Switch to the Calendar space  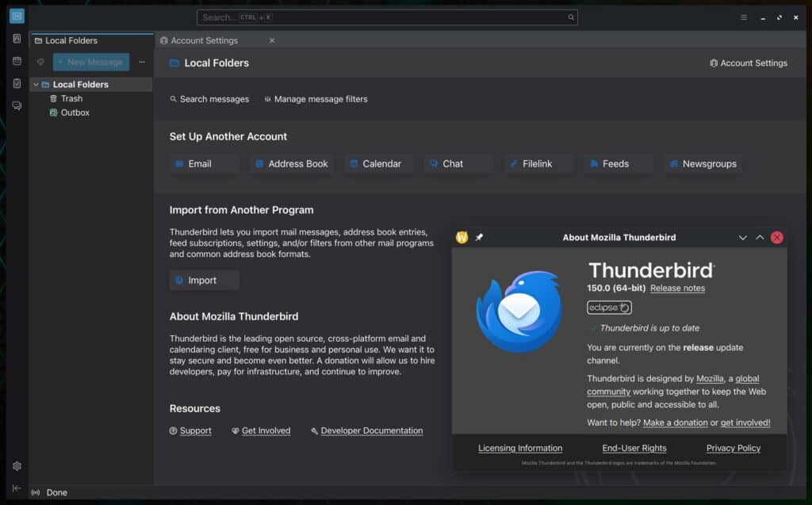coord(16,61)
